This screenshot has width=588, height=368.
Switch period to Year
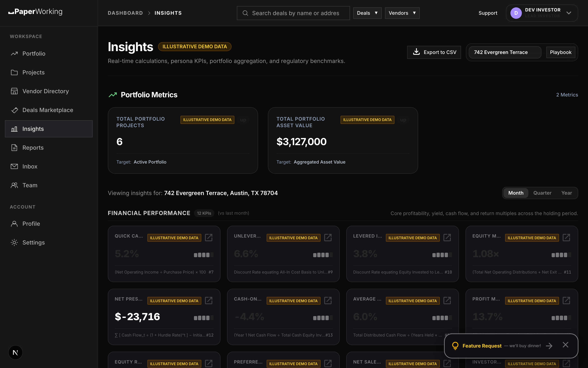[x=567, y=193]
